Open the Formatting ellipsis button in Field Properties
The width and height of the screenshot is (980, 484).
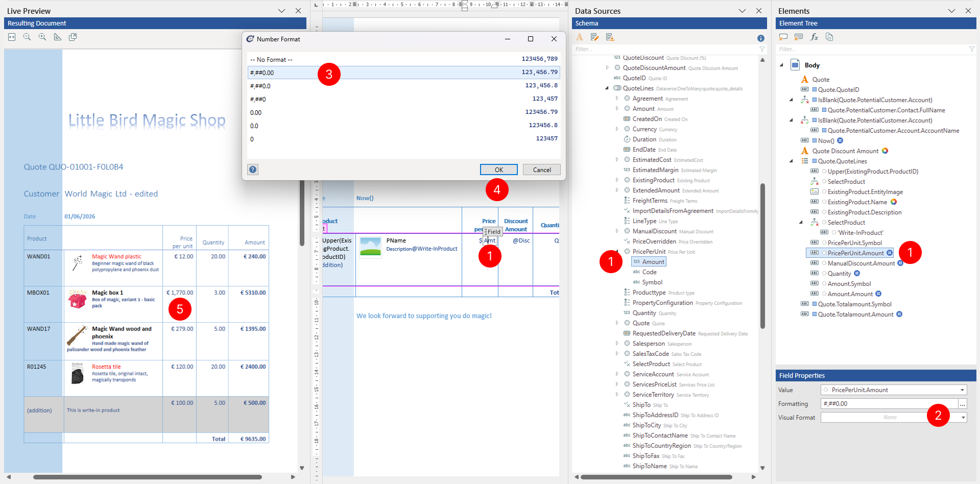963,404
